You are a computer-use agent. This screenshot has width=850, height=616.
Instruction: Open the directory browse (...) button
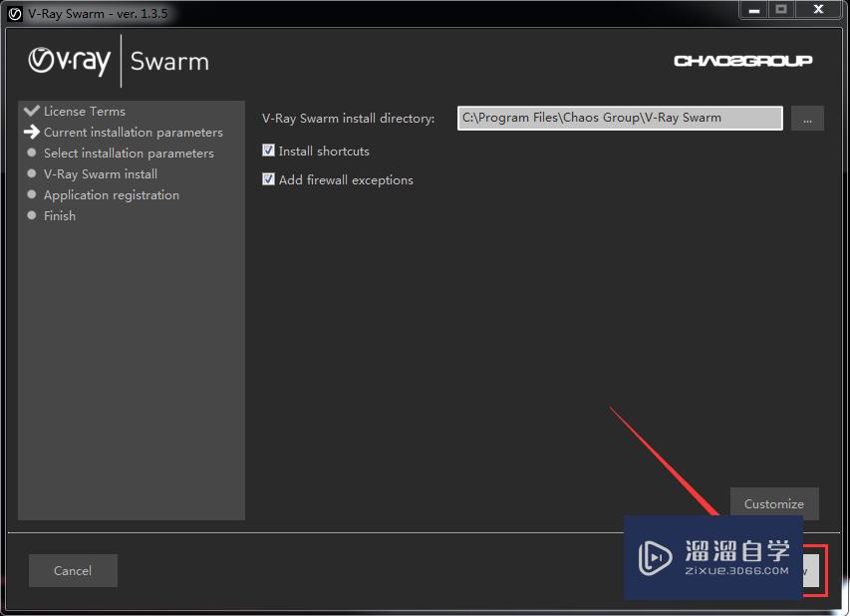[x=807, y=119]
